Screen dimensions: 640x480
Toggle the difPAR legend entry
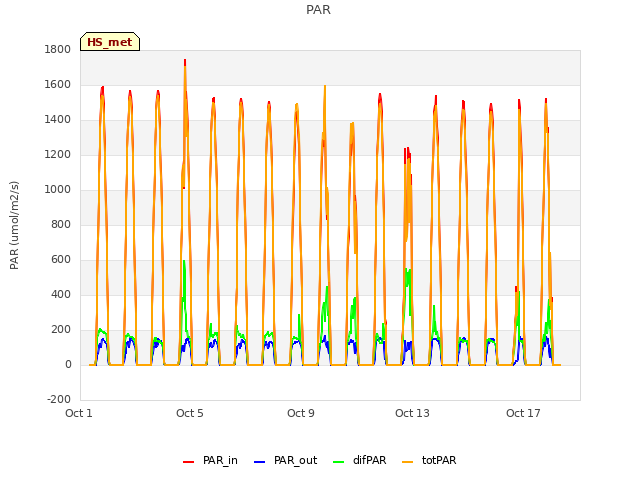click(360, 460)
